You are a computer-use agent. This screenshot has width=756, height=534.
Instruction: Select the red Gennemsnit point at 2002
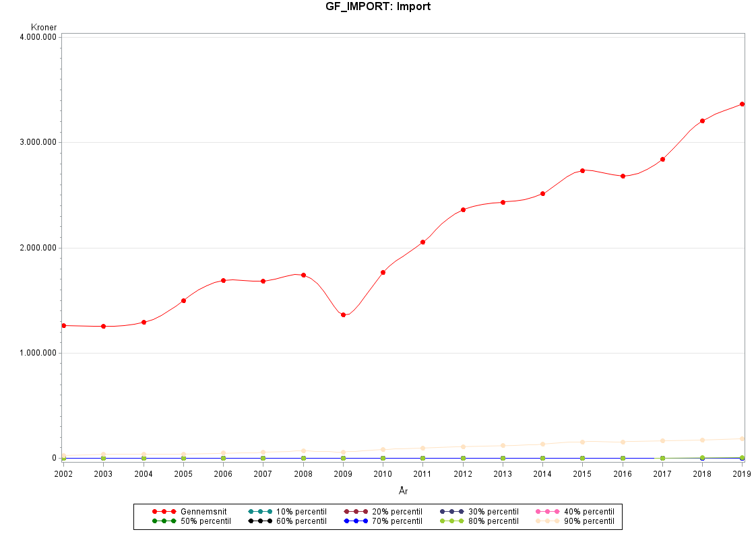[x=63, y=325]
